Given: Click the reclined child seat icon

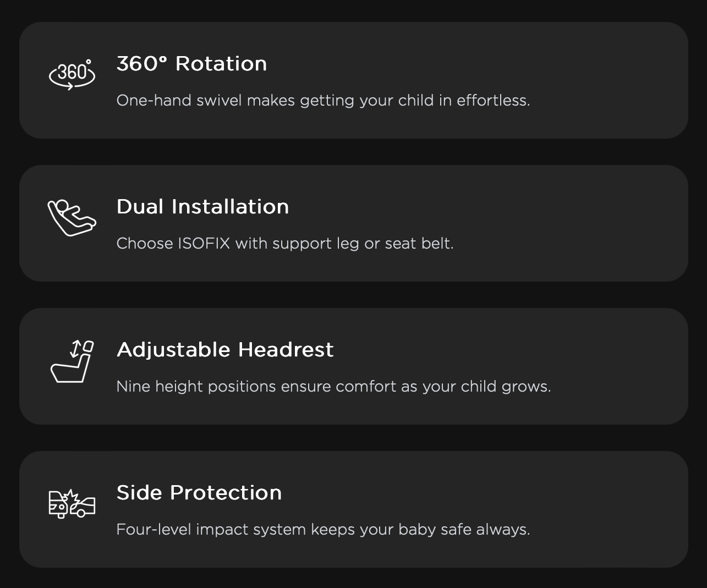Looking at the screenshot, I should (x=72, y=218).
